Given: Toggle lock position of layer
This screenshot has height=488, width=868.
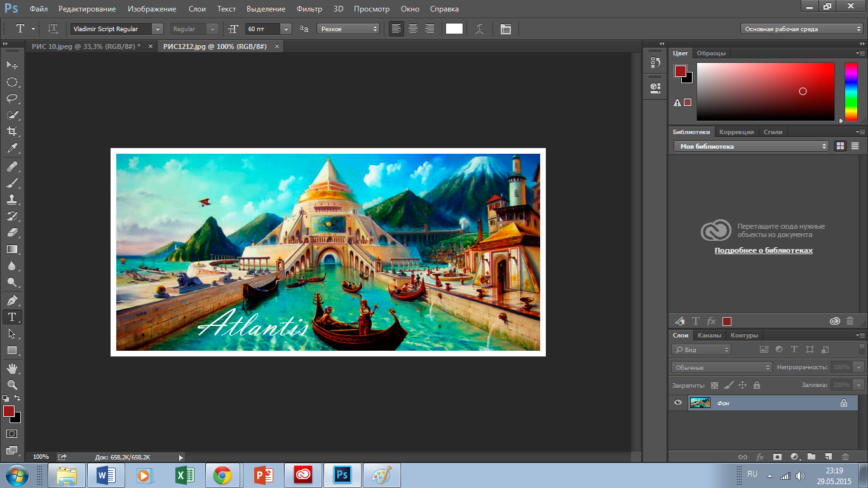Looking at the screenshot, I should 742,385.
